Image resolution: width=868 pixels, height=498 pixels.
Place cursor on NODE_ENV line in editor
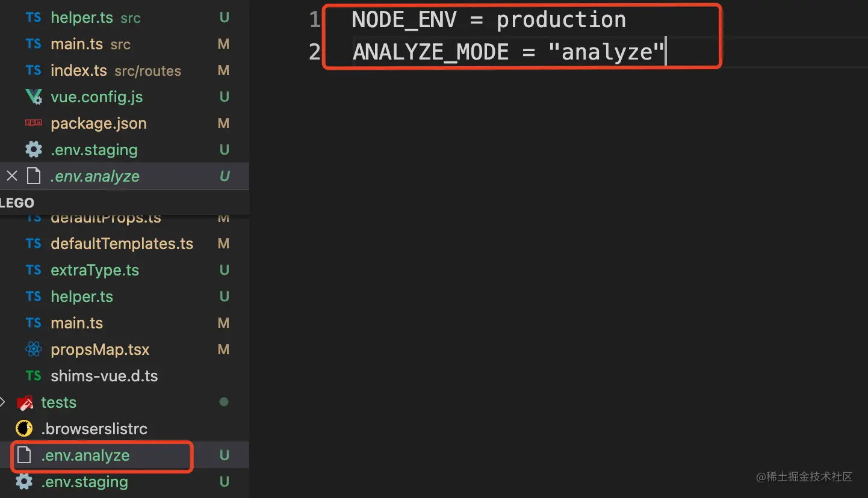coord(489,20)
